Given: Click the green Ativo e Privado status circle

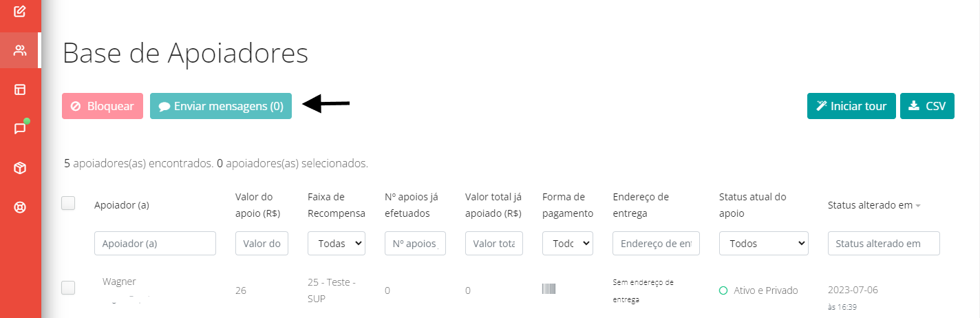Looking at the screenshot, I should [x=723, y=290].
